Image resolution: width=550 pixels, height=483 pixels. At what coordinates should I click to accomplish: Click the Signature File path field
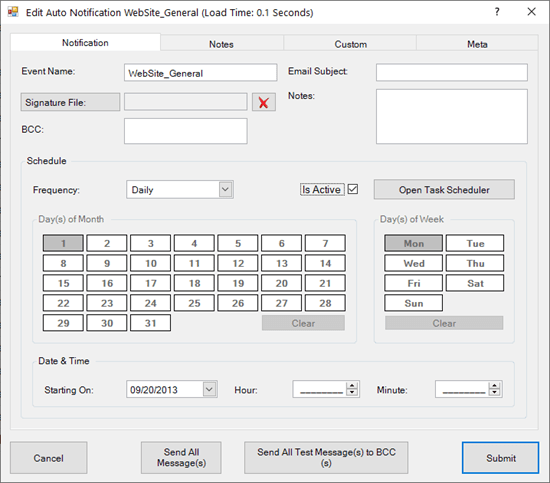(x=186, y=102)
